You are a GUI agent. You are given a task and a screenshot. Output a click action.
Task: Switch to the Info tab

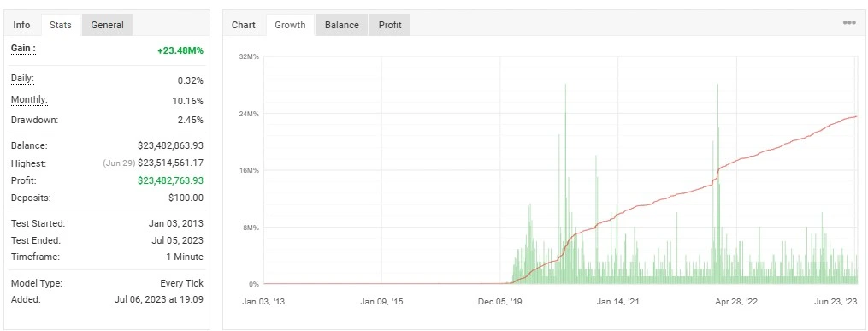click(21, 25)
